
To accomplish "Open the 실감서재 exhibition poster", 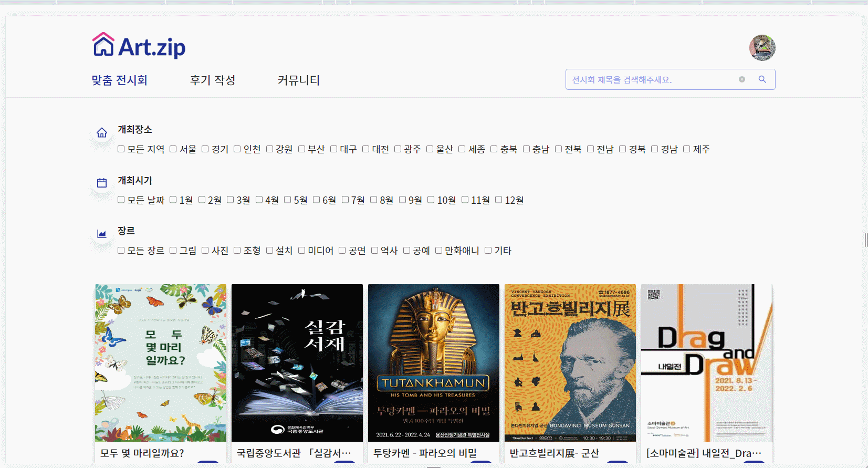I will pos(297,363).
